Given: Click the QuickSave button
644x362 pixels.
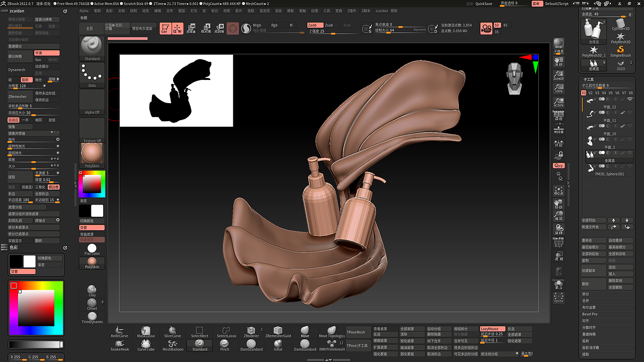Looking at the screenshot, I should point(484,4).
